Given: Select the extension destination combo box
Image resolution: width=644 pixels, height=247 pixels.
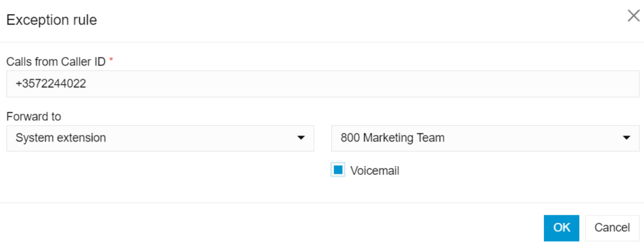Looking at the screenshot, I should click(485, 138).
